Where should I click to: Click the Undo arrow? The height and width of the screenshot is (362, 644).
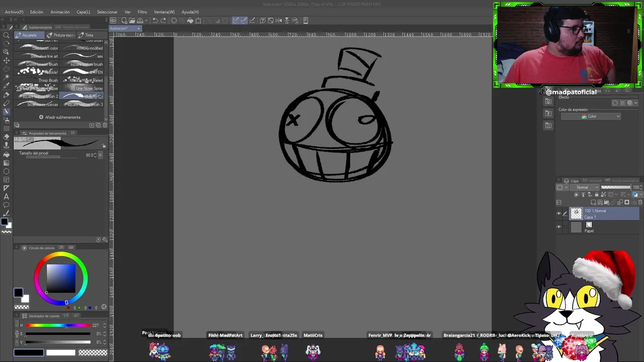(155, 21)
